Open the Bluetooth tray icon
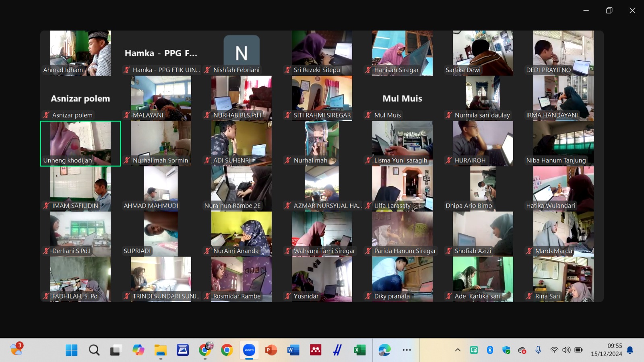The height and width of the screenshot is (362, 644). coord(490,350)
